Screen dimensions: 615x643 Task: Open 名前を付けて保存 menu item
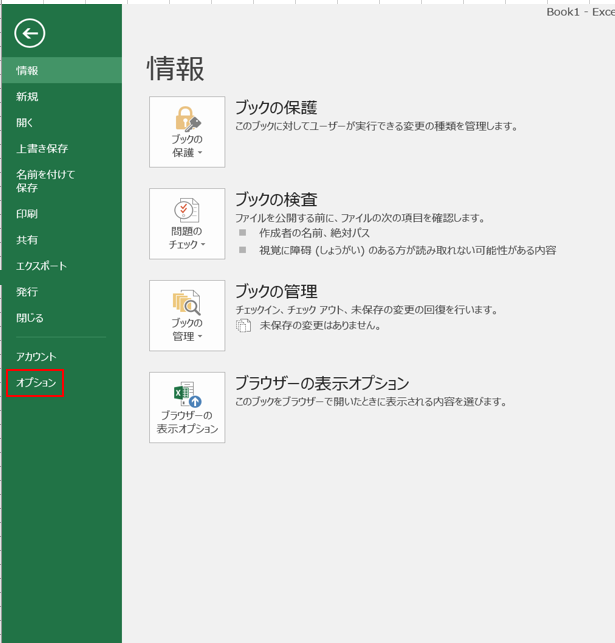[x=62, y=181]
